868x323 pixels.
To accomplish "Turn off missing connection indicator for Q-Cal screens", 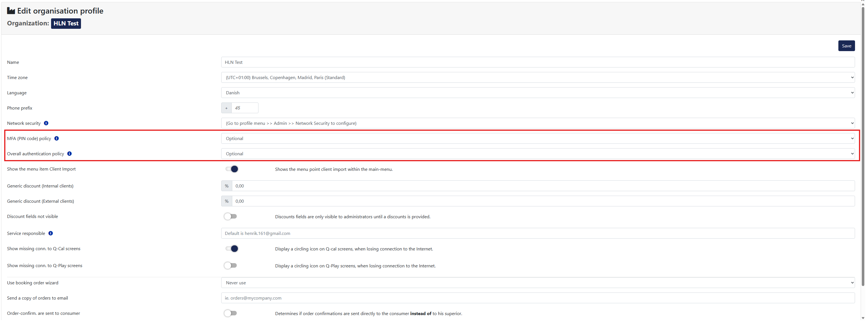I will pos(231,248).
